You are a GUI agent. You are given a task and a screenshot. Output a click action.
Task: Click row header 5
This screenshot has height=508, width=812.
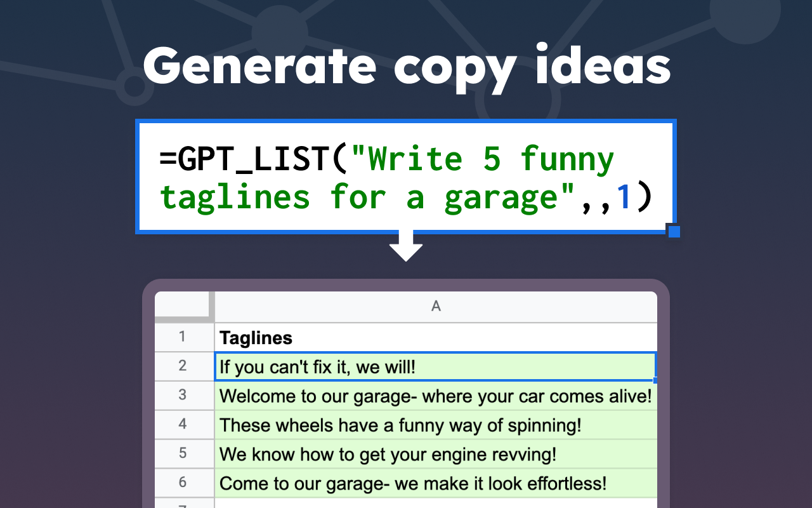[x=183, y=454]
